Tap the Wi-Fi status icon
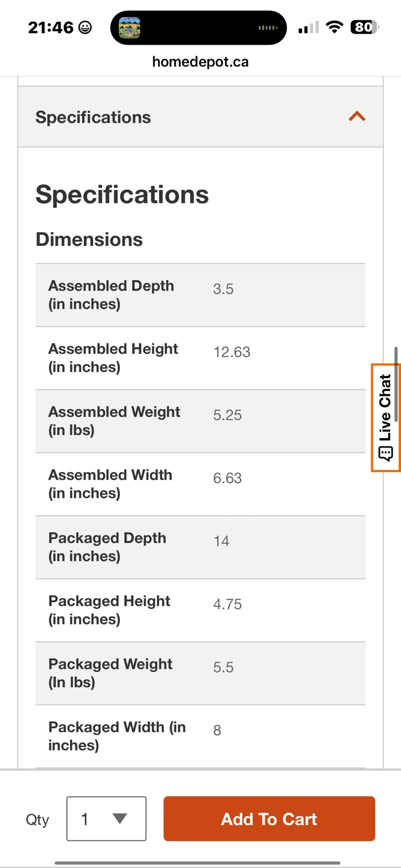Screen dimensions: 401x868 tap(334, 27)
